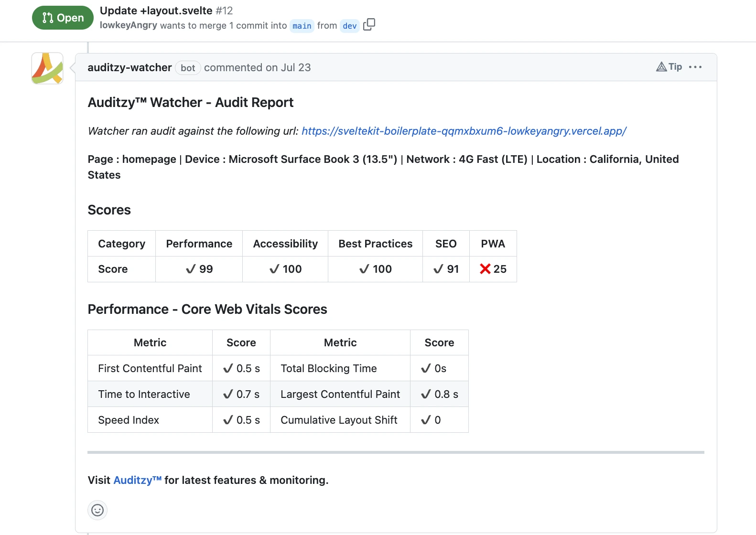Click the pull request title Update +layout.svelte

(x=156, y=11)
